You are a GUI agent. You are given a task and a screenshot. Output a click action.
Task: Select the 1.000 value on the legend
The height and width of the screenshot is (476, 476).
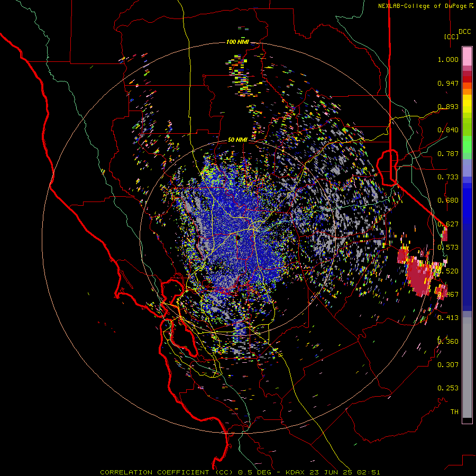(448, 59)
